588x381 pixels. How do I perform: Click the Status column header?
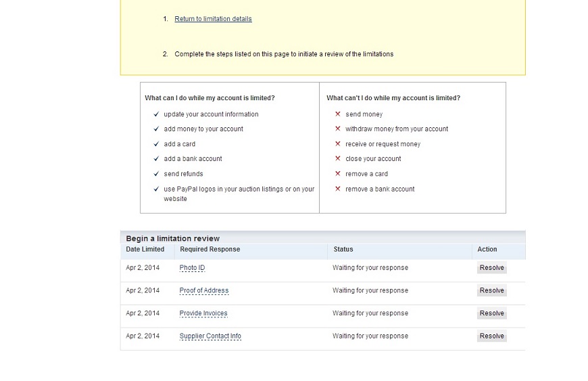pyautogui.click(x=343, y=250)
